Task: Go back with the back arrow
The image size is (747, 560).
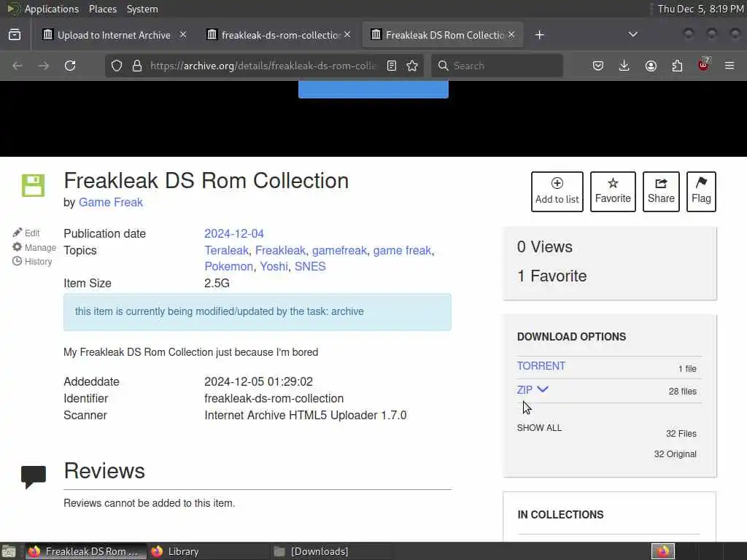Action: [x=18, y=66]
